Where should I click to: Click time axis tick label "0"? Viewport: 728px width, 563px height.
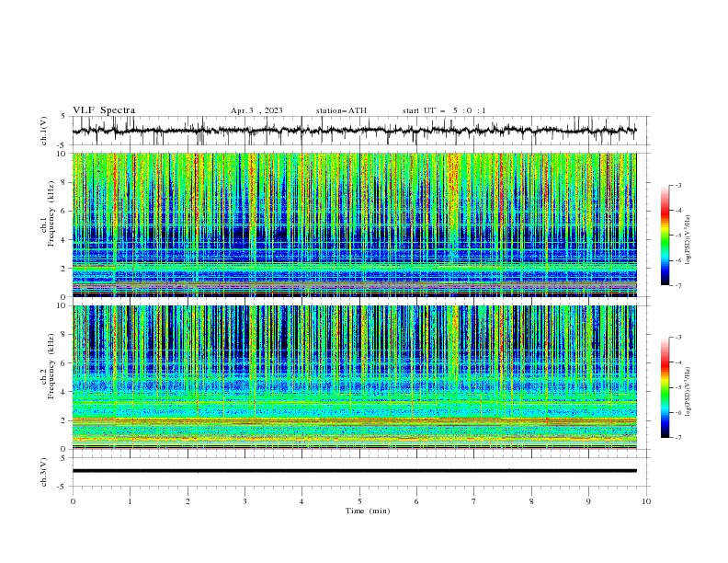pos(73,501)
